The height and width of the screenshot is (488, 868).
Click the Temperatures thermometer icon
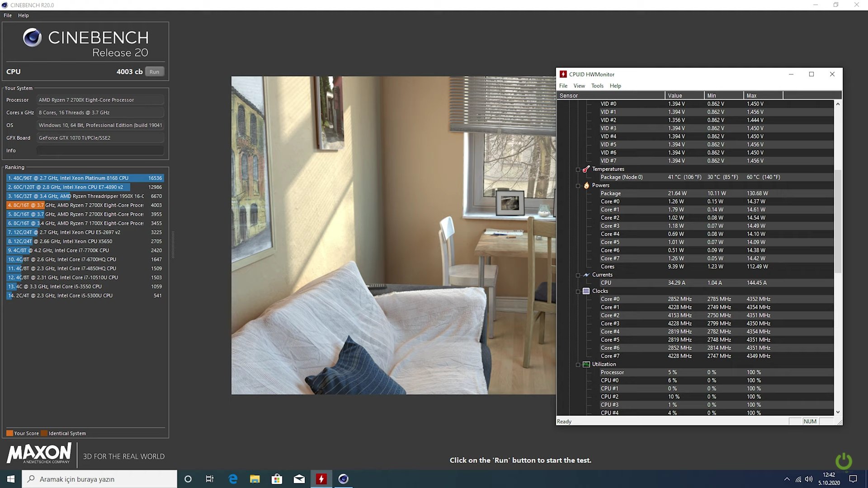[x=586, y=169]
